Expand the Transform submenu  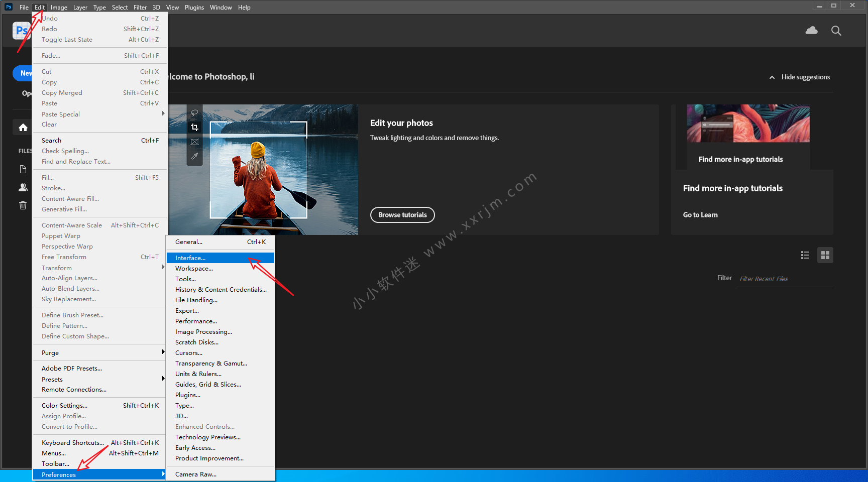(x=100, y=268)
